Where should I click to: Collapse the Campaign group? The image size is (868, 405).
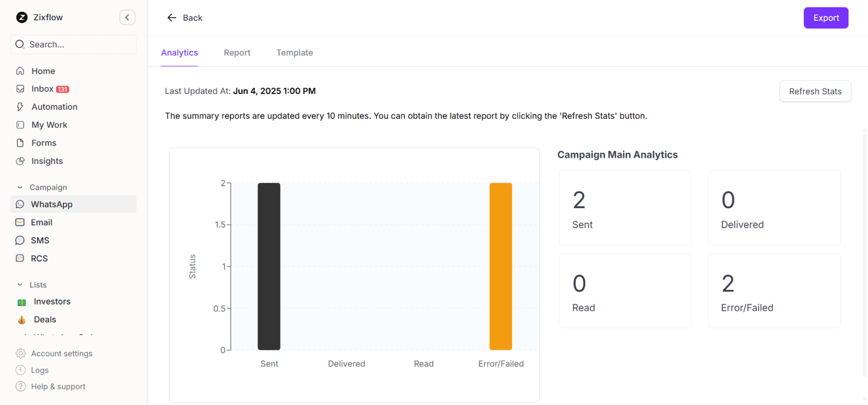click(x=19, y=187)
